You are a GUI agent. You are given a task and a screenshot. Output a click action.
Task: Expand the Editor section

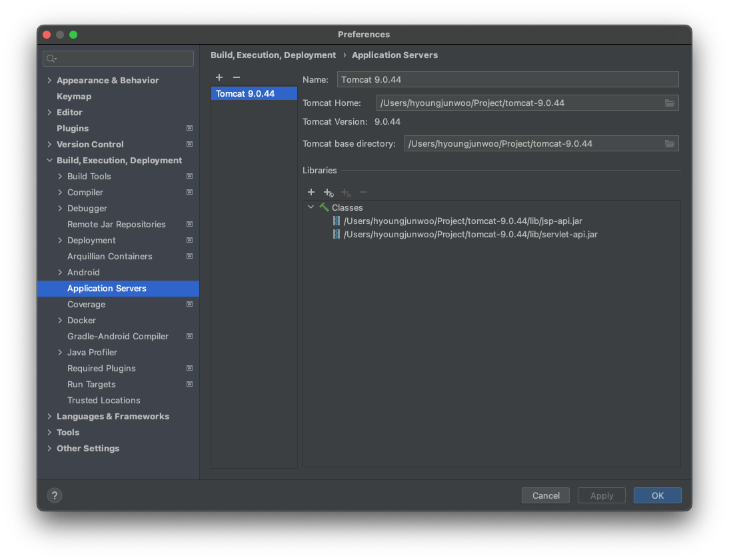[x=49, y=112]
